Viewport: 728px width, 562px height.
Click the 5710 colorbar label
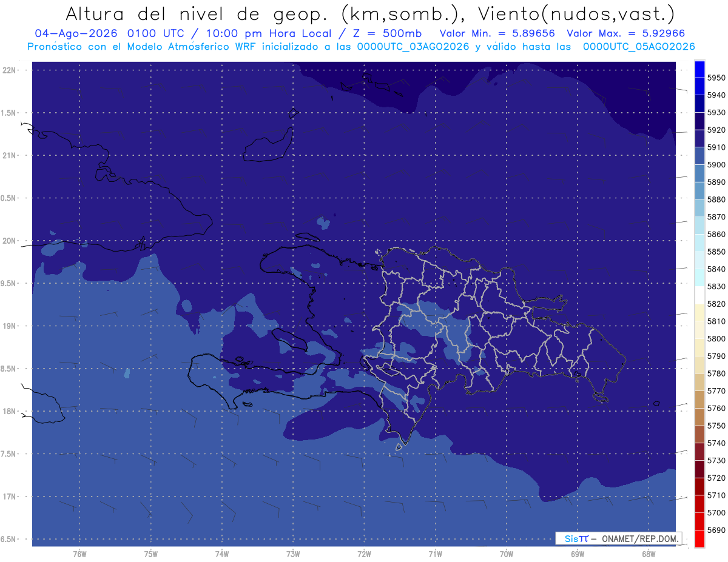(x=716, y=495)
